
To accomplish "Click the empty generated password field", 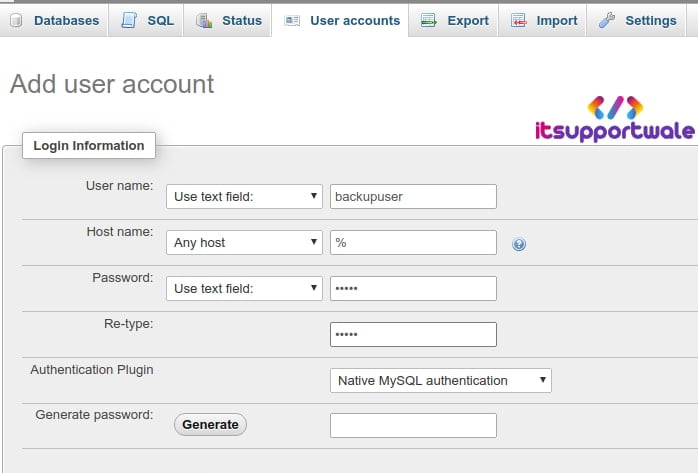I will [413, 425].
